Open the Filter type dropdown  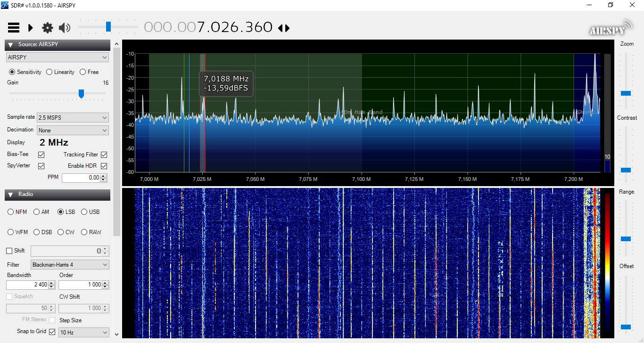click(70, 265)
